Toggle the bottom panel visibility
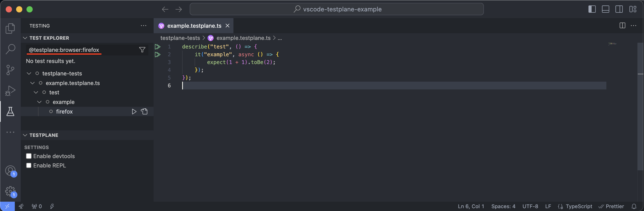The width and height of the screenshot is (644, 211). [605, 9]
